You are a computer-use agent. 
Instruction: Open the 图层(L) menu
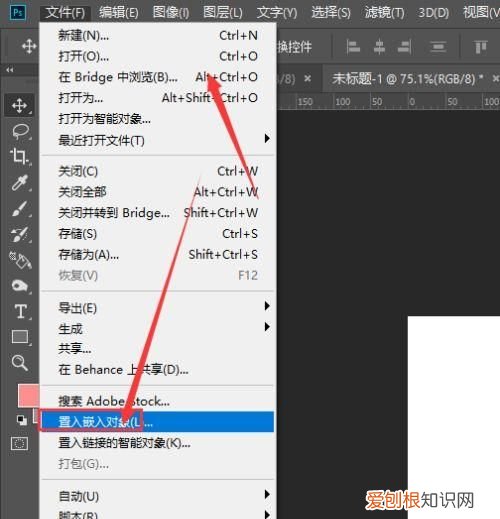[x=223, y=13]
